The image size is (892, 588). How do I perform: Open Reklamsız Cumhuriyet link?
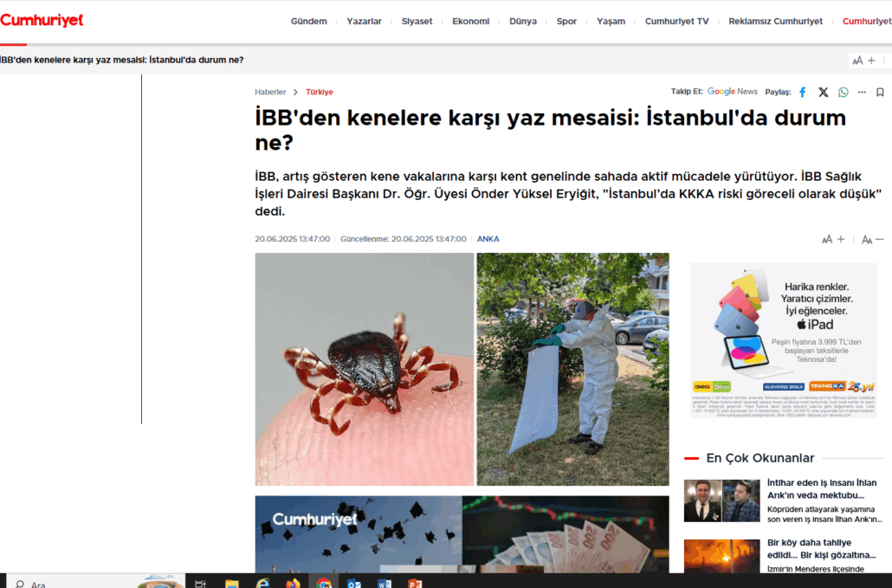coord(775,21)
